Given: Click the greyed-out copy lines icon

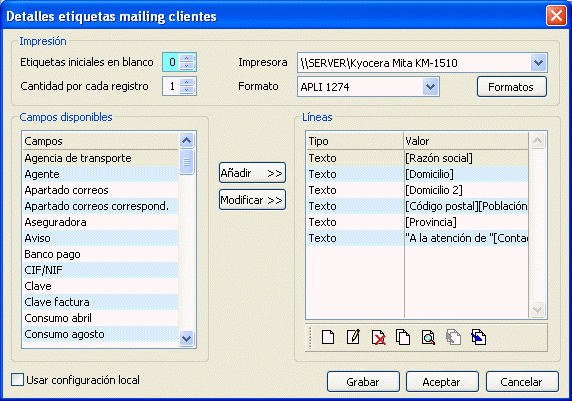Looking at the screenshot, I should (453, 337).
